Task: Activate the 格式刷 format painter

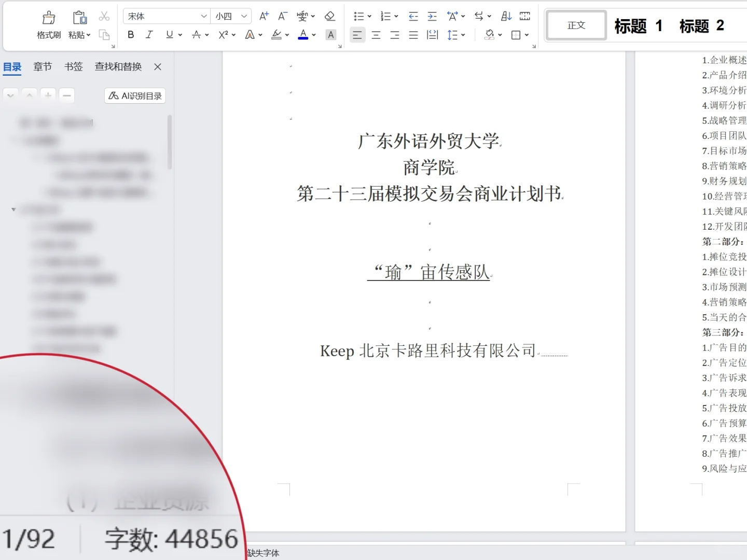Action: (49, 25)
